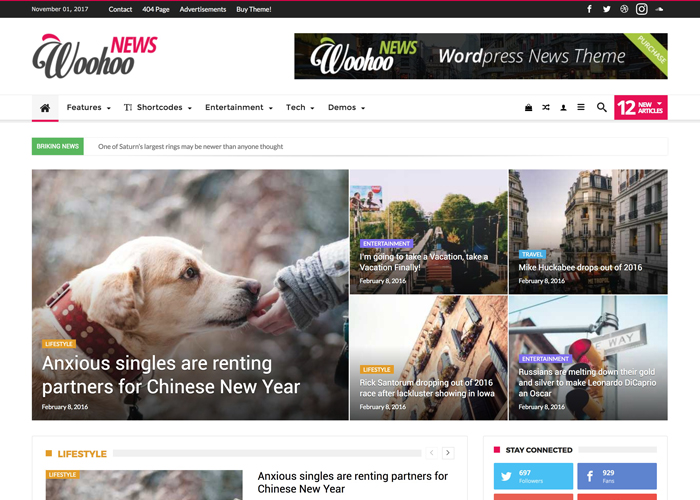This screenshot has height=500, width=700.
Task: Open the Mike Huckabee article thumbnail
Action: pyautogui.click(x=588, y=232)
